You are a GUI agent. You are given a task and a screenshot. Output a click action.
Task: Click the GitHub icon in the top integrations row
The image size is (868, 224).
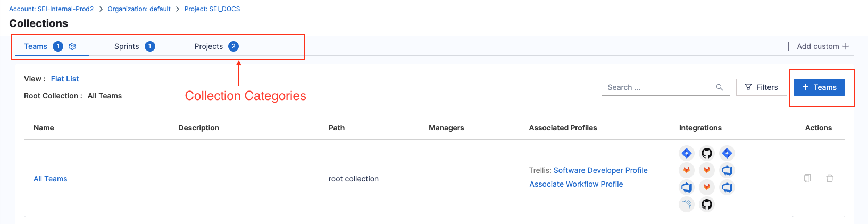(707, 153)
